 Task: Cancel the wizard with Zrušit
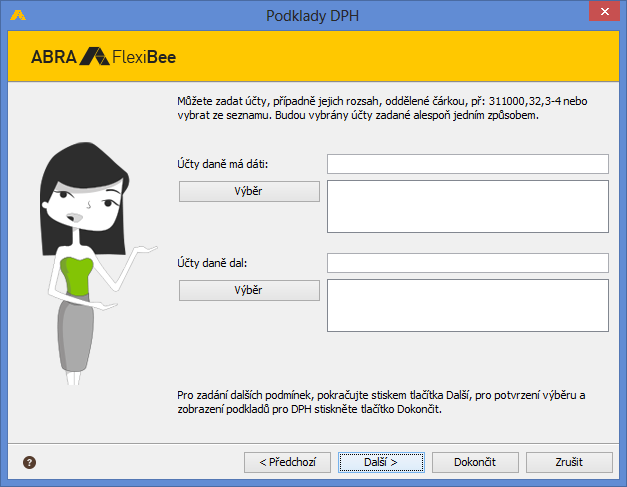coord(569,462)
